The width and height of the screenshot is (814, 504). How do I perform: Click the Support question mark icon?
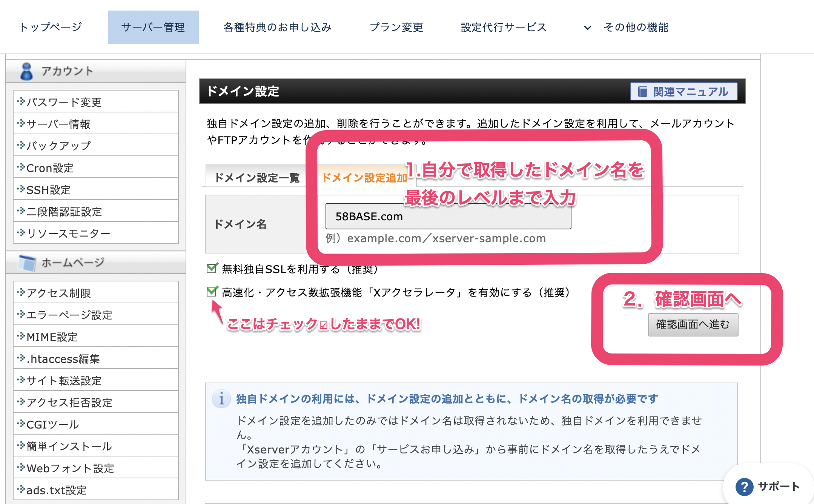744,487
